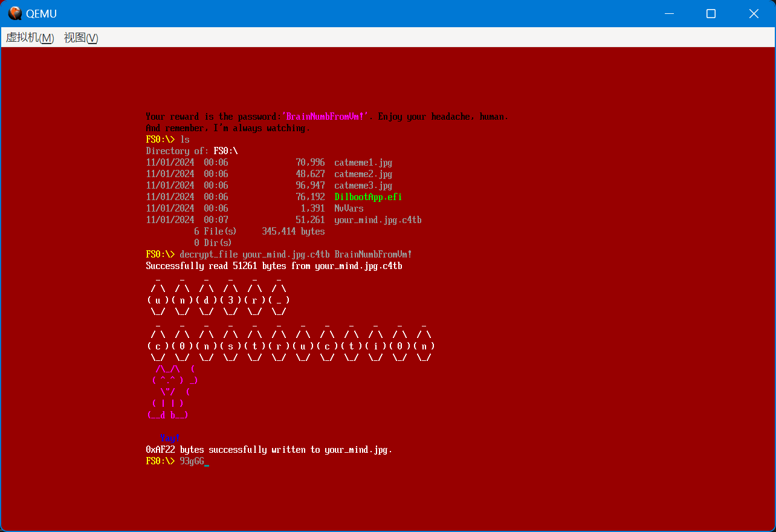Click catmeme1.jpg in the directory listing
Viewport: 776px width, 532px height.
(363, 163)
